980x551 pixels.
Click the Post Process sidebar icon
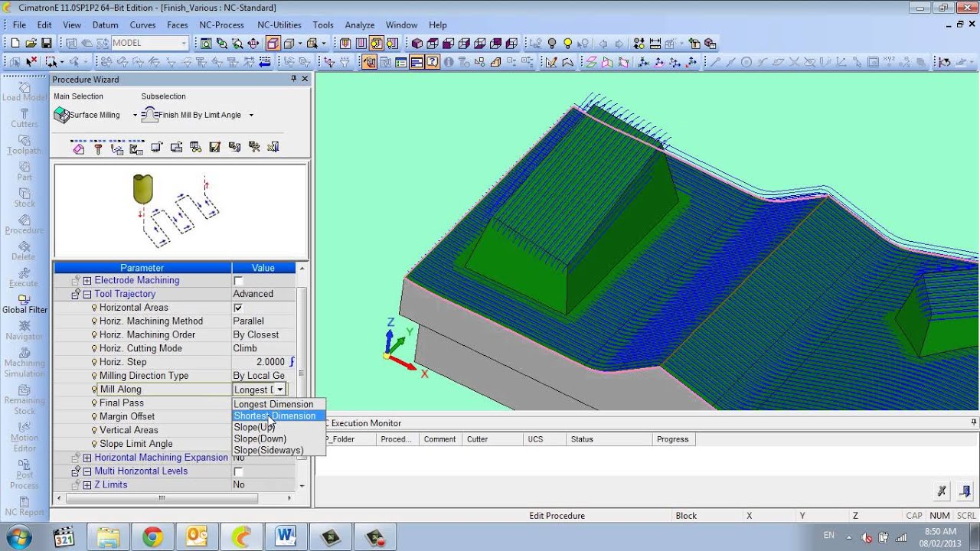click(x=24, y=474)
